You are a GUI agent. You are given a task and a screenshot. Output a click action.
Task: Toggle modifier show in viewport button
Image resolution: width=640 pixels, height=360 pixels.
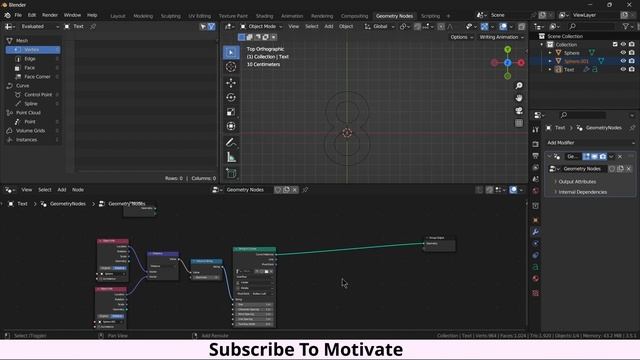click(595, 157)
